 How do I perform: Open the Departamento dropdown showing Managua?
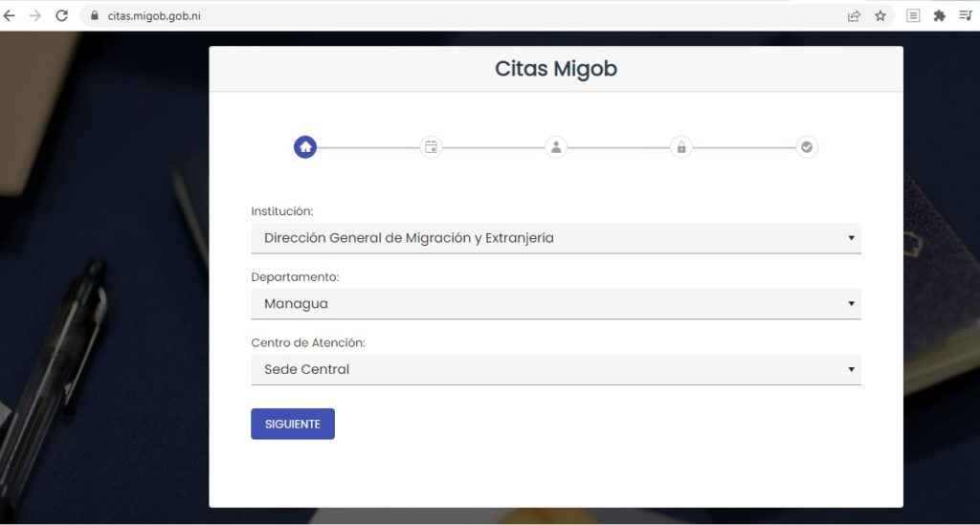[x=556, y=303]
